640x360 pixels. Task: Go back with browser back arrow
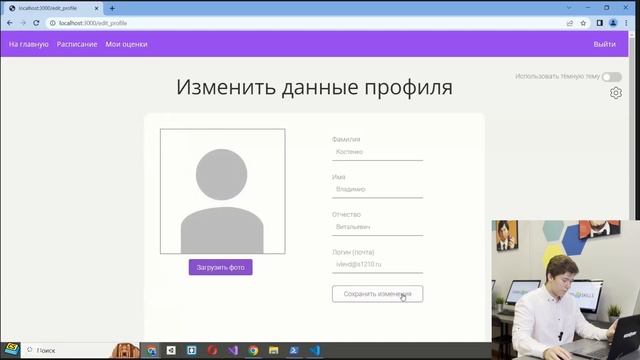(x=10, y=23)
